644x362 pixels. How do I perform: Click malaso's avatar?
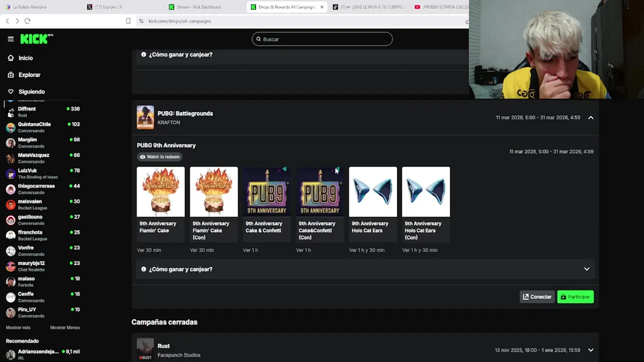(x=11, y=282)
